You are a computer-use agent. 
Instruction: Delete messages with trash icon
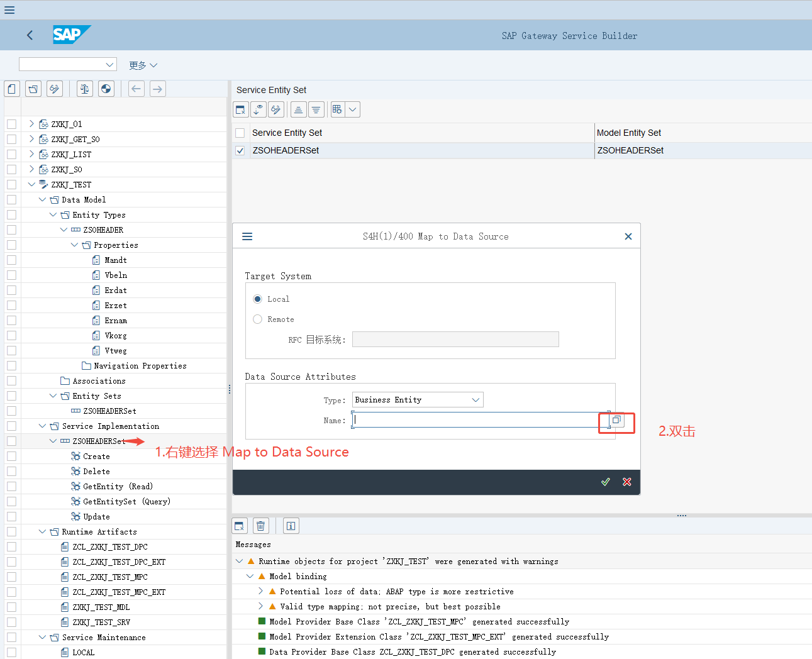261,526
